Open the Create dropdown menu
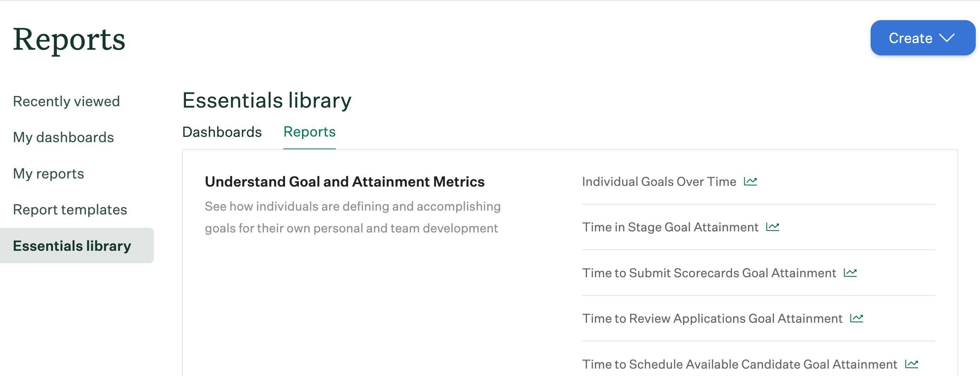 click(x=922, y=38)
